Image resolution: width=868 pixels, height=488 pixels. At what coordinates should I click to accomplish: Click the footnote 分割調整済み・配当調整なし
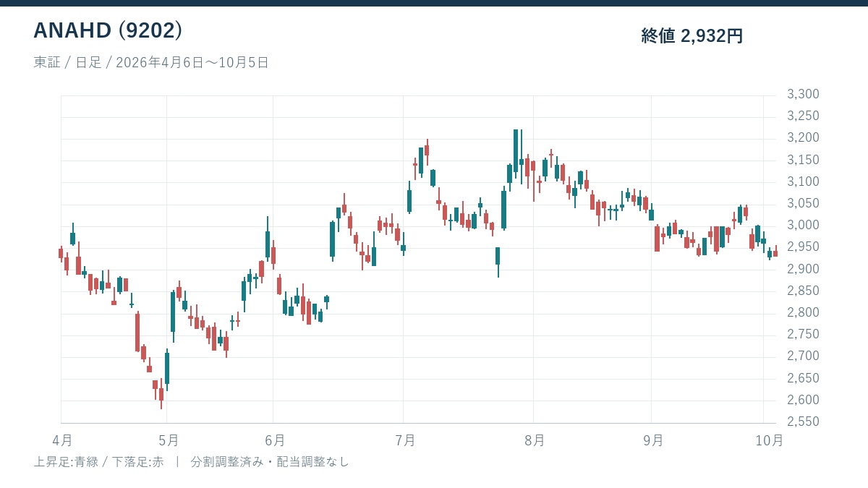pos(270,461)
